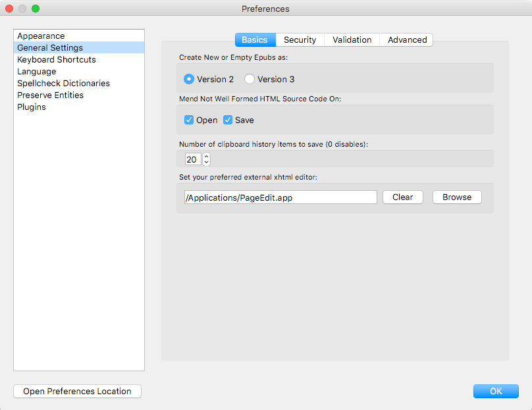Image resolution: width=532 pixels, height=410 pixels.
Task: Switch to the Basics tab
Action: click(255, 39)
